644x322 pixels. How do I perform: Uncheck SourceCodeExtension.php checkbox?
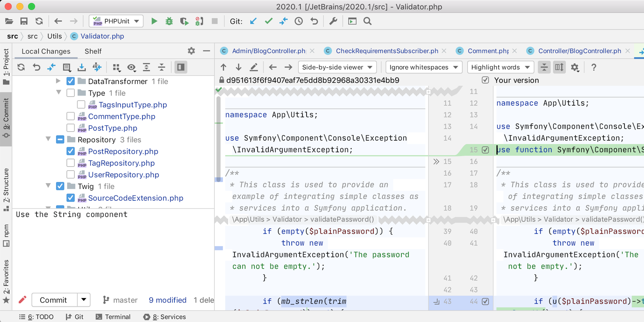[x=70, y=198]
